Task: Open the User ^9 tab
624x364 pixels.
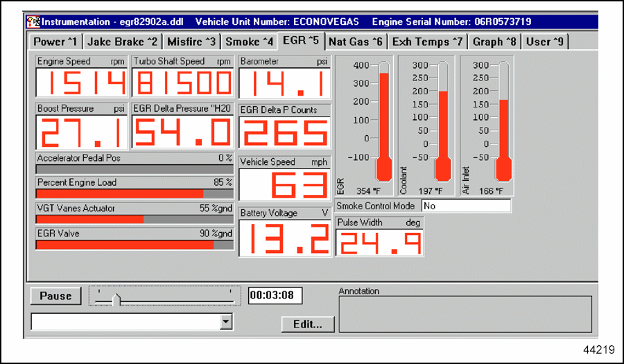Action: [x=546, y=42]
